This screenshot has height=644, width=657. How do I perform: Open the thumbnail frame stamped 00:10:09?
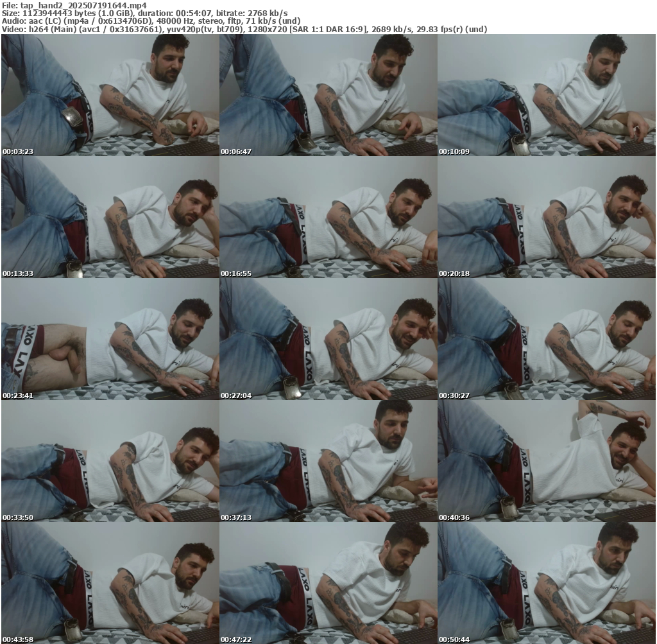(x=547, y=95)
